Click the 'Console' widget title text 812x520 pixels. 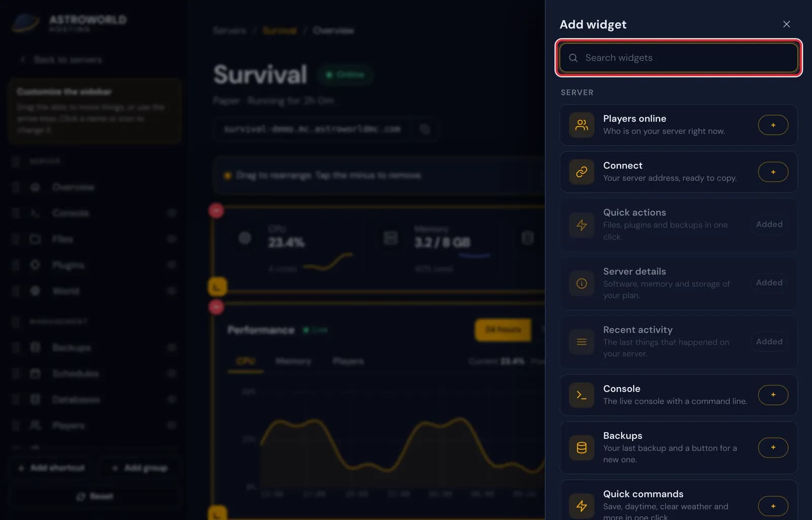pyautogui.click(x=622, y=389)
